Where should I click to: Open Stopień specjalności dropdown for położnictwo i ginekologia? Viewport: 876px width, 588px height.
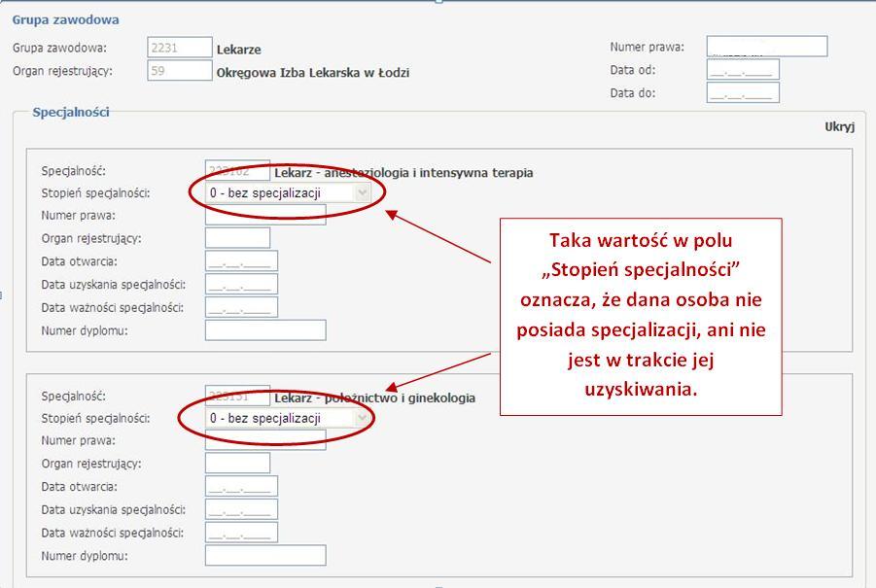click(x=289, y=418)
